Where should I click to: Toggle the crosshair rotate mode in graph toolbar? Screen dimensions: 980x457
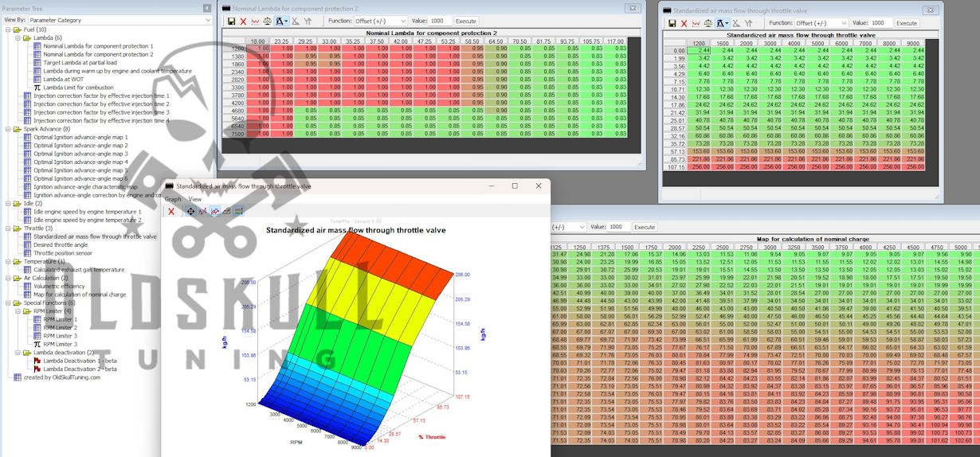point(190,211)
